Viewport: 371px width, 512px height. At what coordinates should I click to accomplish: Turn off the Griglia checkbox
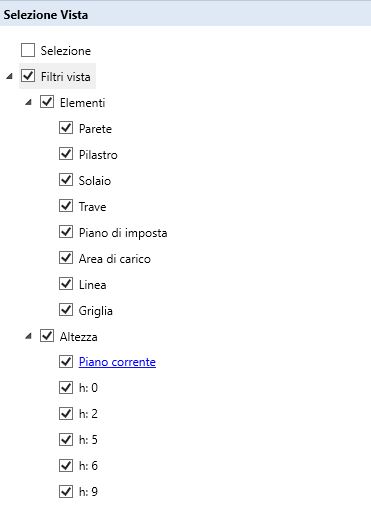(x=66, y=310)
